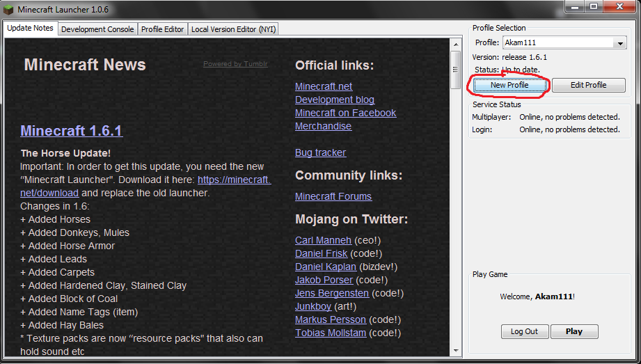
Task: Click the Minecraft grass block title icon
Action: point(8,10)
